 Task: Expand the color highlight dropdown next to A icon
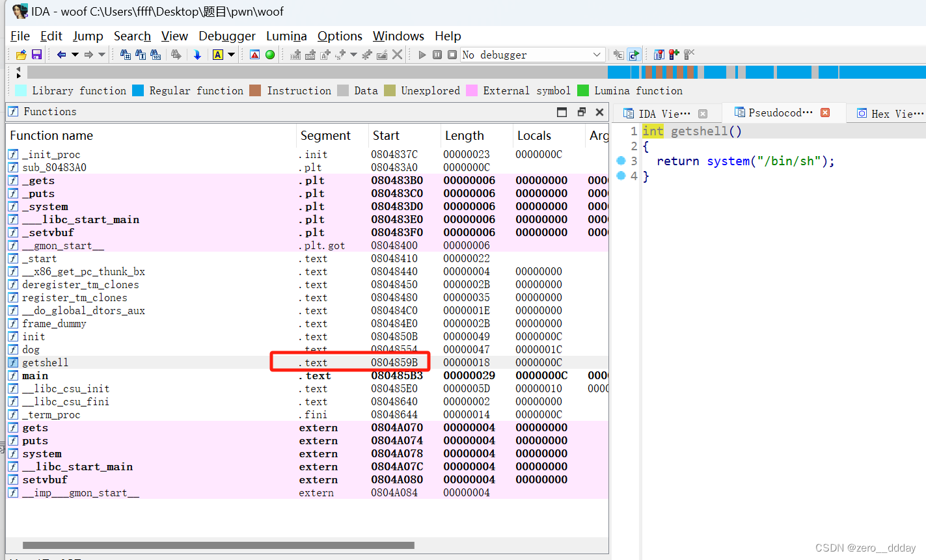pyautogui.click(x=231, y=55)
